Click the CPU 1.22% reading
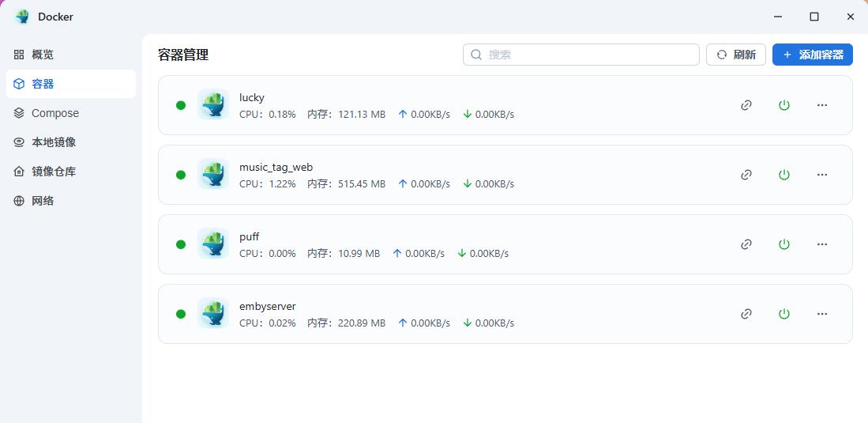The width and height of the screenshot is (868, 423). [x=268, y=183]
